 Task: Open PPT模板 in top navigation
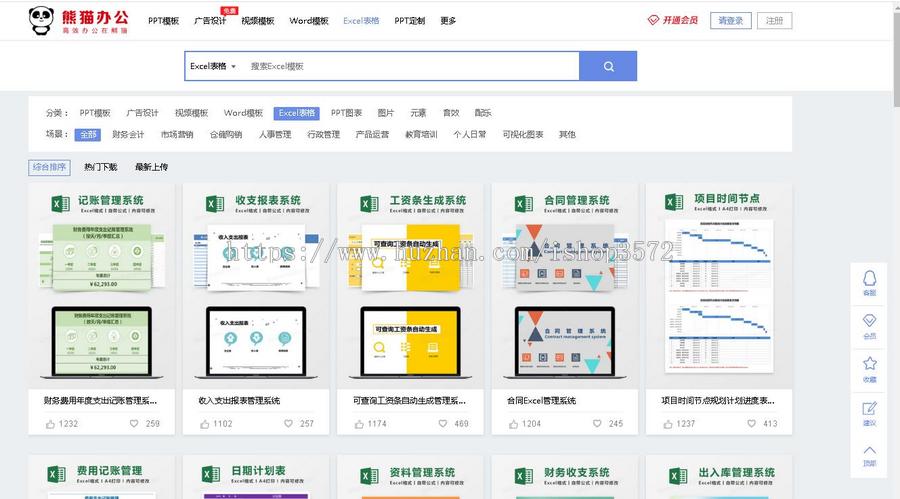[x=164, y=21]
